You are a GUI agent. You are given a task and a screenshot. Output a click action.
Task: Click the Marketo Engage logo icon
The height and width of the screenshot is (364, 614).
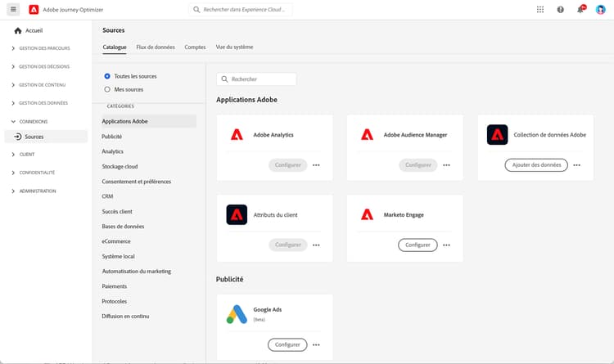(x=367, y=214)
